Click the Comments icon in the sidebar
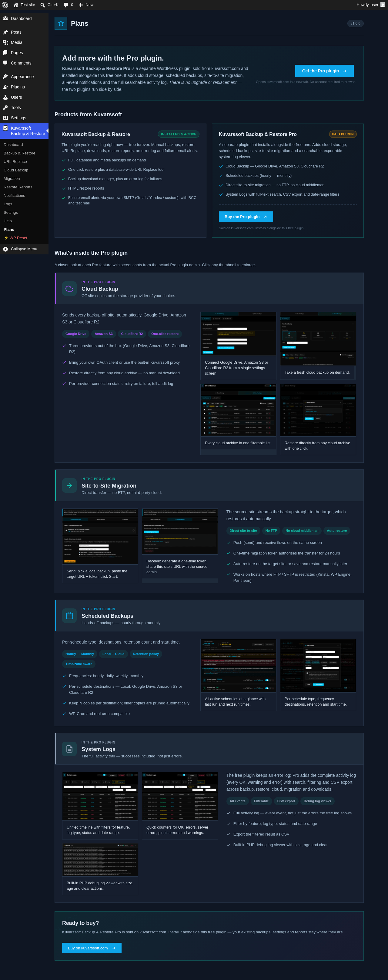 5,63
